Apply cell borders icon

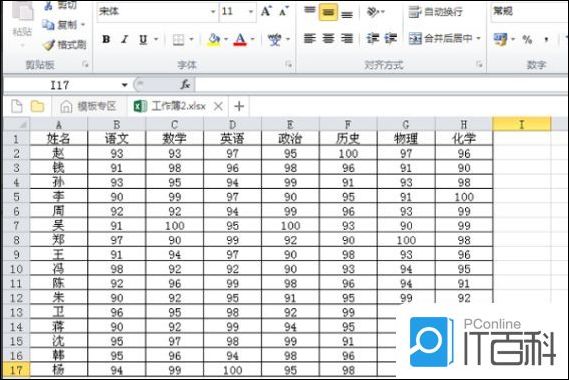click(178, 39)
